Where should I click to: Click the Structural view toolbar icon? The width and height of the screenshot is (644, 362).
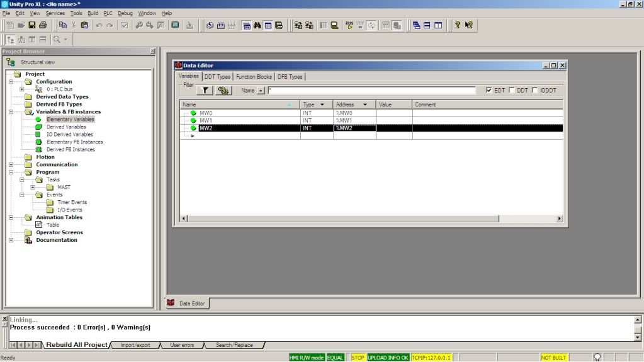coord(11,40)
